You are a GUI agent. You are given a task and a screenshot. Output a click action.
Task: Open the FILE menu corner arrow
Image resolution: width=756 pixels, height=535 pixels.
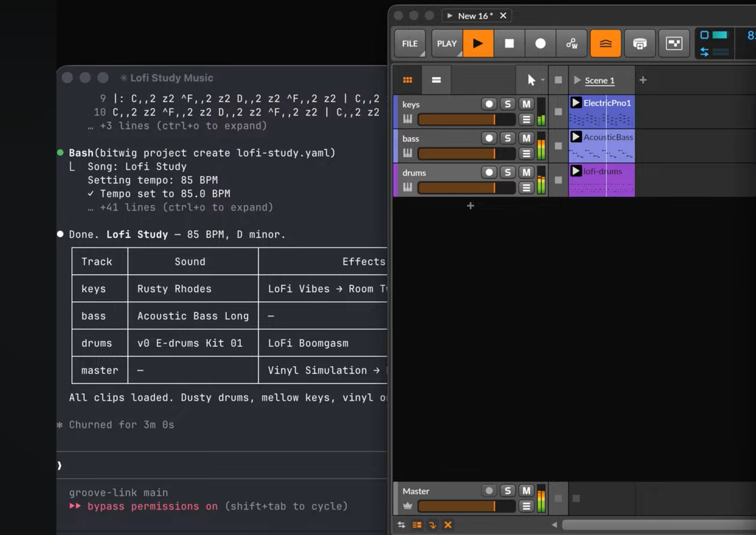423,54
